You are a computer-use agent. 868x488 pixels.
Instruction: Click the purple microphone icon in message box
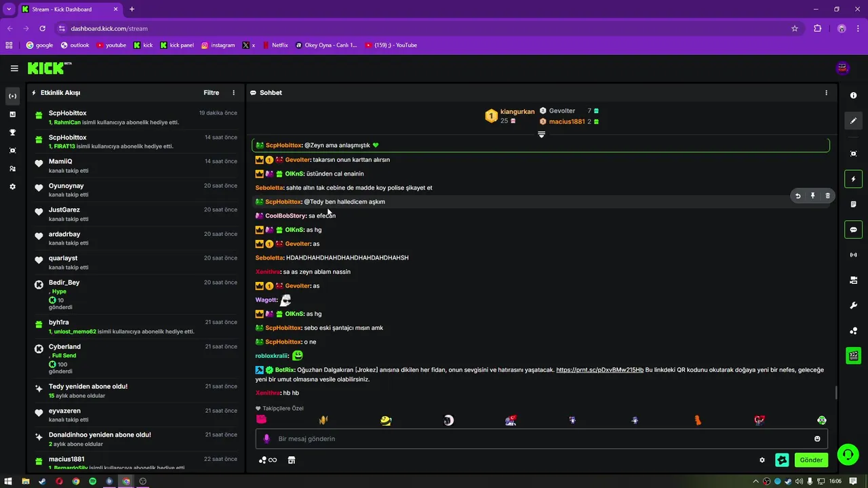(267, 439)
